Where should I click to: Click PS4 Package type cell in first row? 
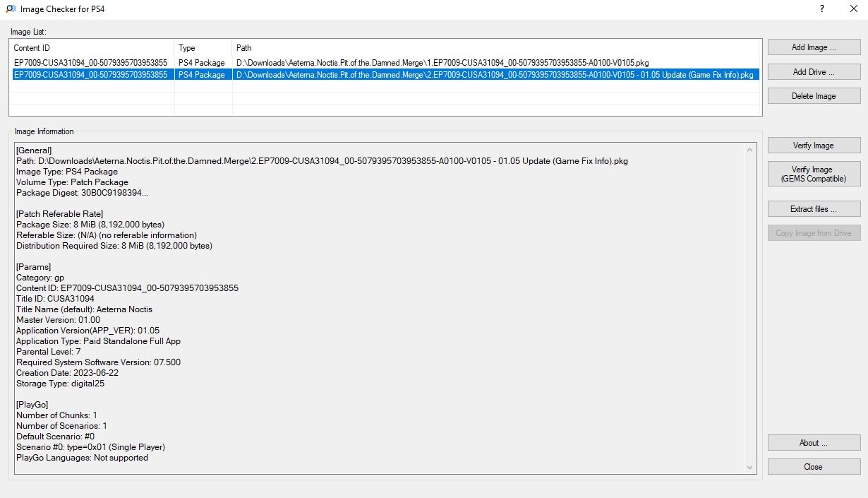point(202,63)
